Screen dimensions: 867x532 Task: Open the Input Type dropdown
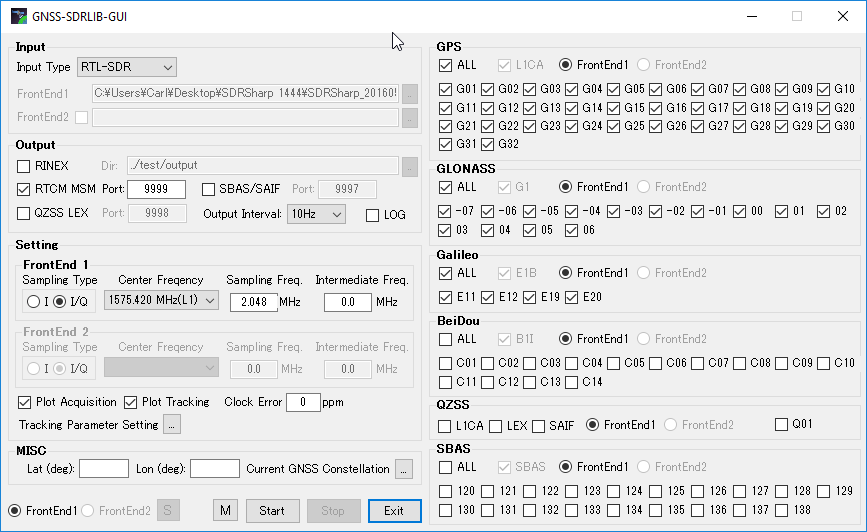[x=127, y=67]
